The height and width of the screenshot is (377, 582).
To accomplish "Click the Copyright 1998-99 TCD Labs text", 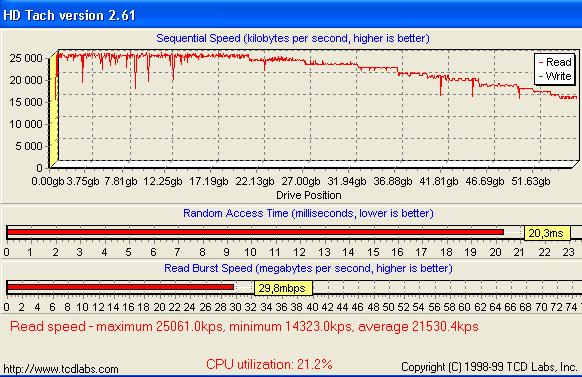I will pos(489,367).
